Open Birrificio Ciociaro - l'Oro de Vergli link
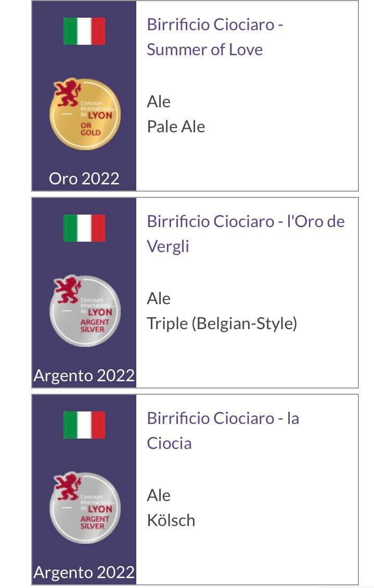This screenshot has width=374, height=588. pos(246,234)
